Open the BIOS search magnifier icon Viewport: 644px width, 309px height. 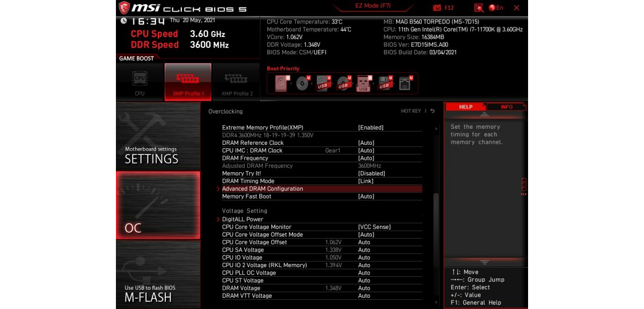pos(479,8)
